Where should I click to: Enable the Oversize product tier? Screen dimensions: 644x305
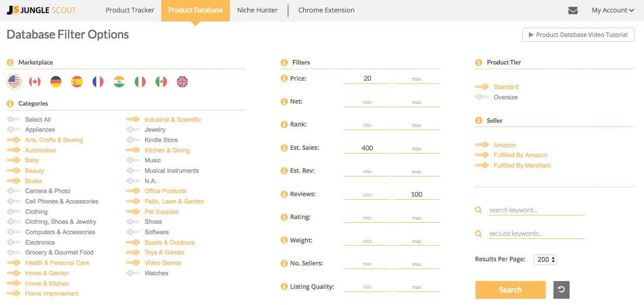[481, 97]
